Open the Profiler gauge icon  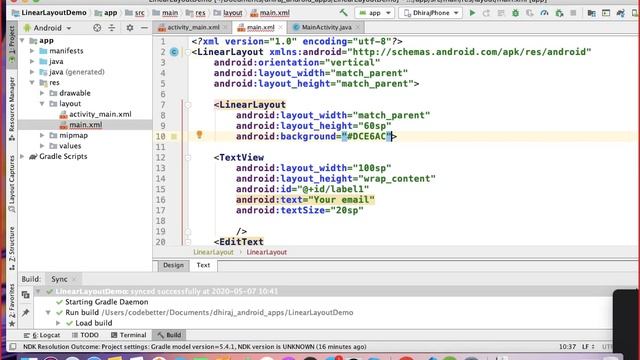click(544, 13)
